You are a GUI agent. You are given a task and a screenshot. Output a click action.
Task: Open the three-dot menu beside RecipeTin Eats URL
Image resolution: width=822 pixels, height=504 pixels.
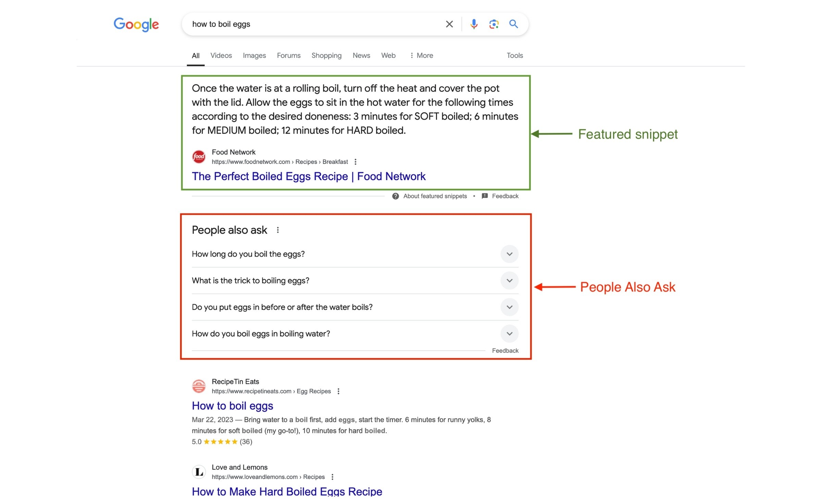coord(338,391)
